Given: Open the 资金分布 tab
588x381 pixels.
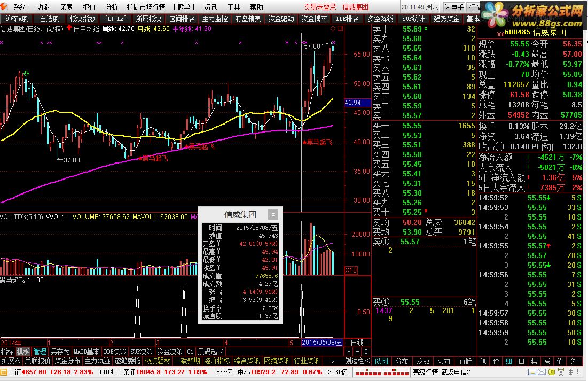Looking at the screenshot, I should [x=67, y=361].
